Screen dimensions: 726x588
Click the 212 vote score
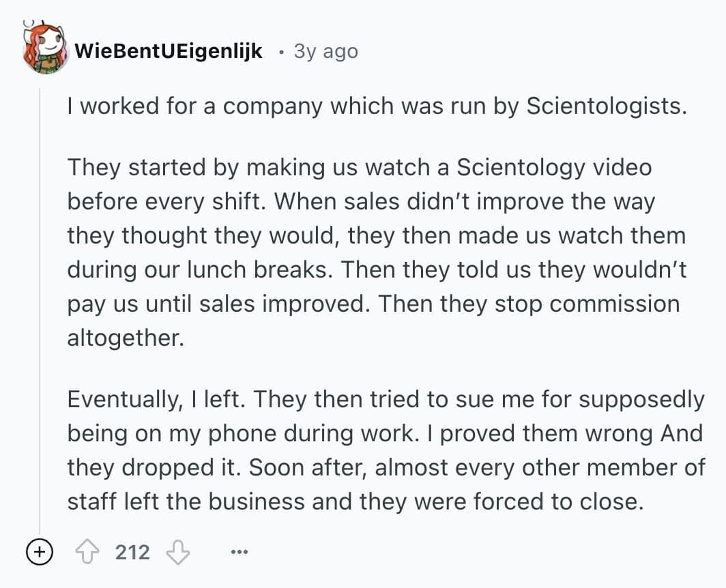click(132, 552)
